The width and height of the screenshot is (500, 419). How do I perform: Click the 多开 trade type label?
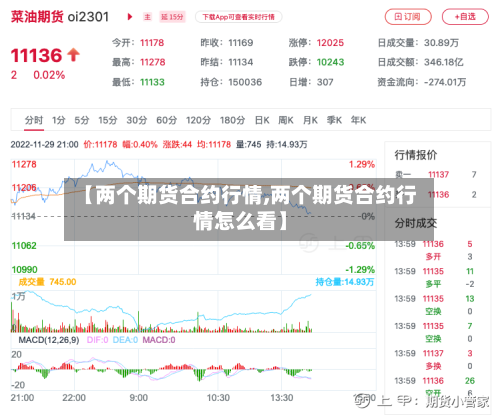click(x=433, y=257)
